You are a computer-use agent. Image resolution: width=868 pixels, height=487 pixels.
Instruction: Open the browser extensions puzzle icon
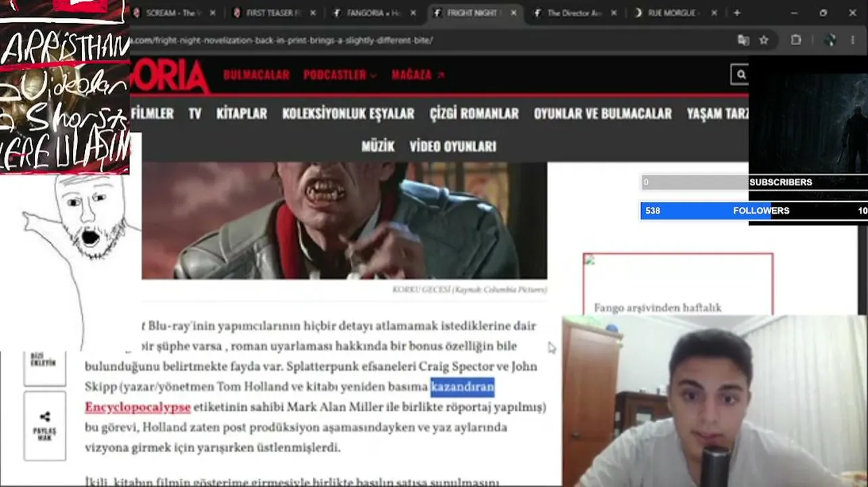click(796, 40)
